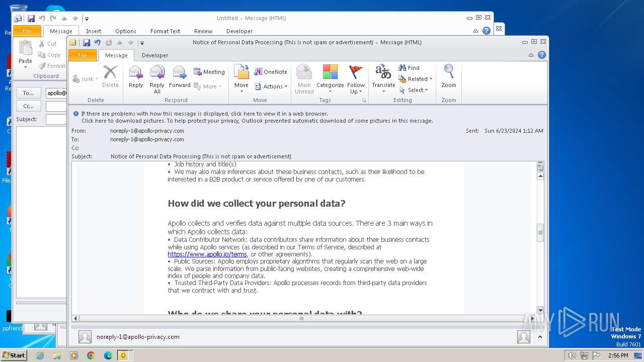The width and height of the screenshot is (644, 362).
Task: Open the Actions dropdown
Action: tap(271, 86)
